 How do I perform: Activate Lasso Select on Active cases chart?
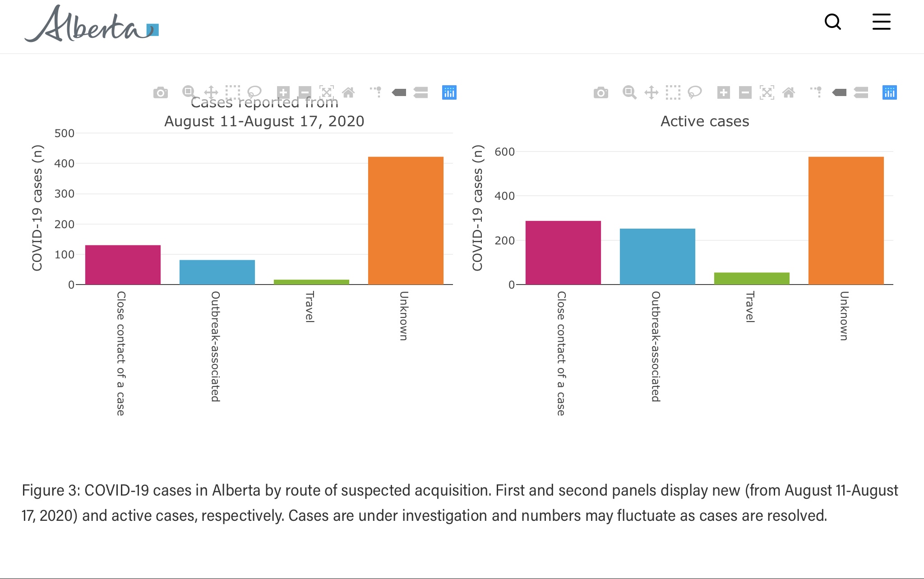[x=694, y=92]
